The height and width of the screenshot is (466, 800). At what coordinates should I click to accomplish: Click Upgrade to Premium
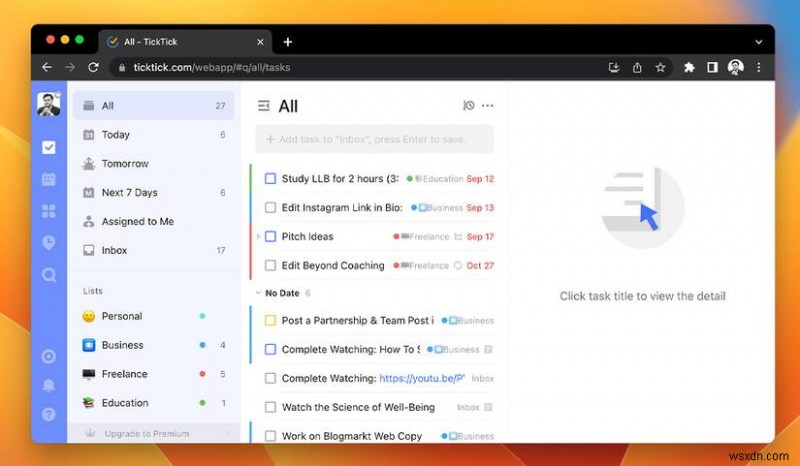coord(154,433)
